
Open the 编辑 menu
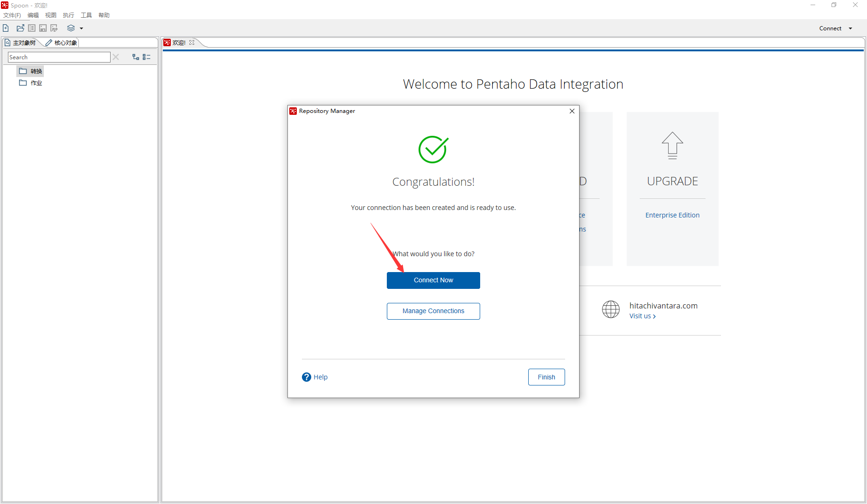point(33,15)
